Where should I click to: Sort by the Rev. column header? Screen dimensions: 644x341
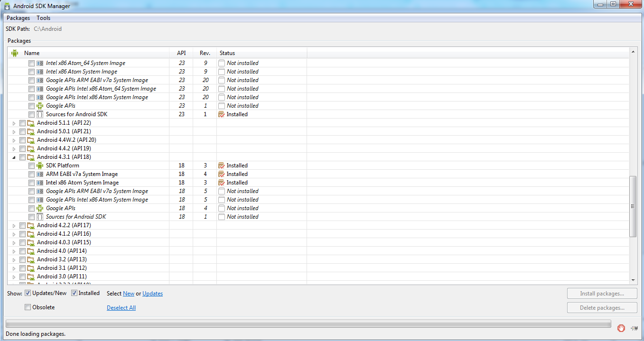point(205,53)
